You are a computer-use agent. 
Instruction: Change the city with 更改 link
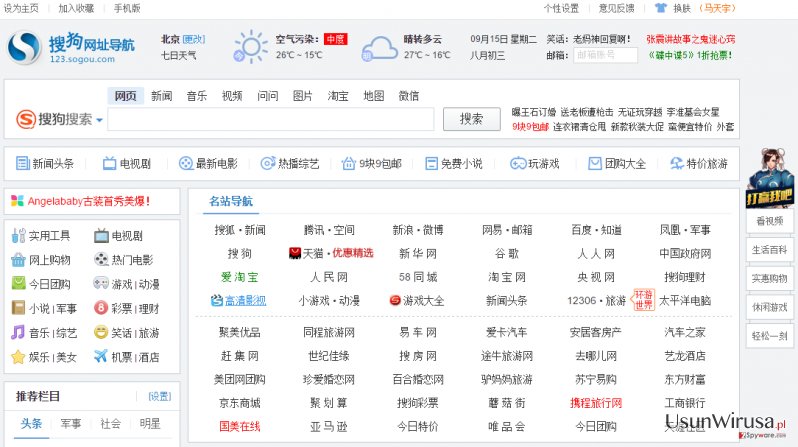(x=193, y=39)
